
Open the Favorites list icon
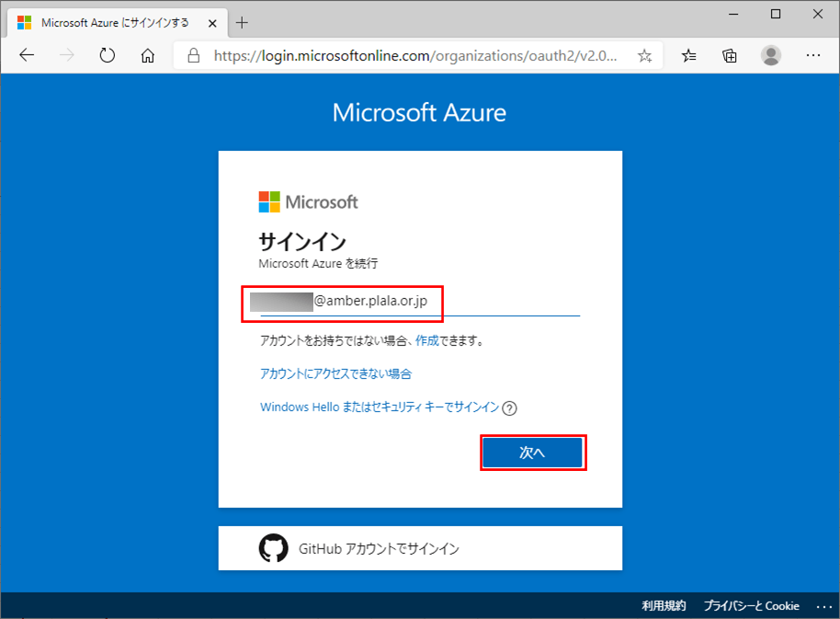pyautogui.click(x=689, y=55)
